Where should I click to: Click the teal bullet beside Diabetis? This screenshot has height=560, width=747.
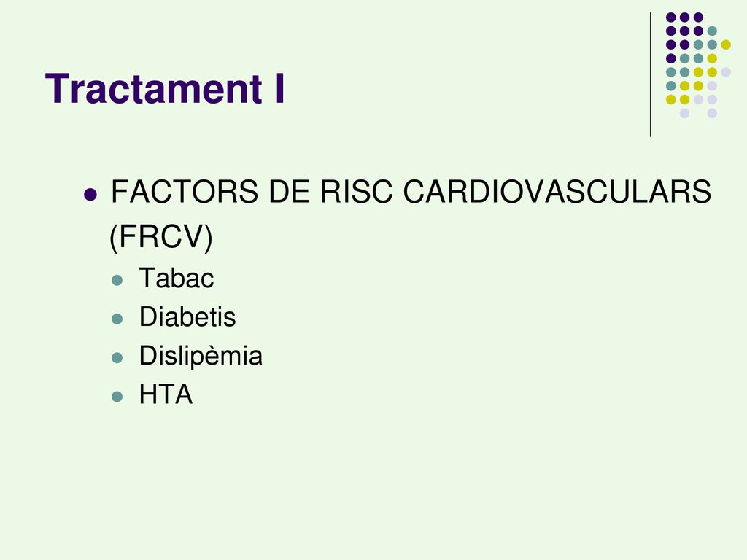pos(117,319)
